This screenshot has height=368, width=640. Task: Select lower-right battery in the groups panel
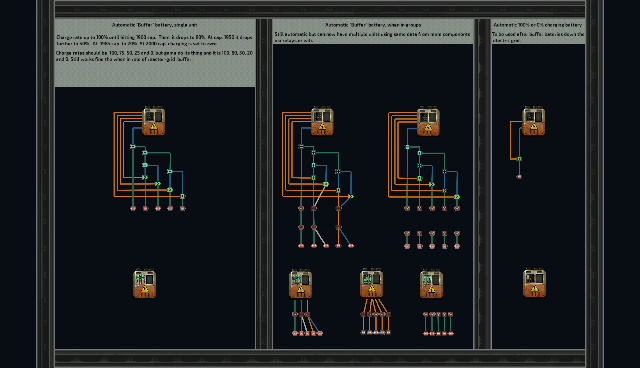[431, 284]
